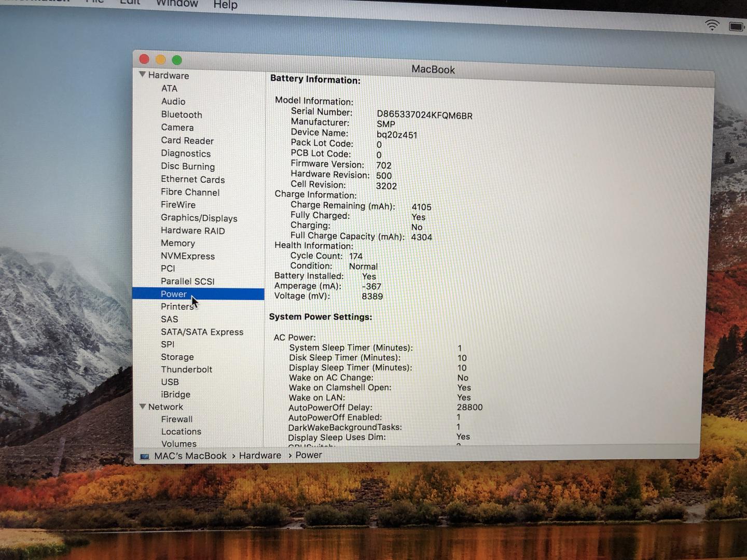747x560 pixels.
Task: Select Graphics/Displays in the sidebar
Action: point(199,218)
